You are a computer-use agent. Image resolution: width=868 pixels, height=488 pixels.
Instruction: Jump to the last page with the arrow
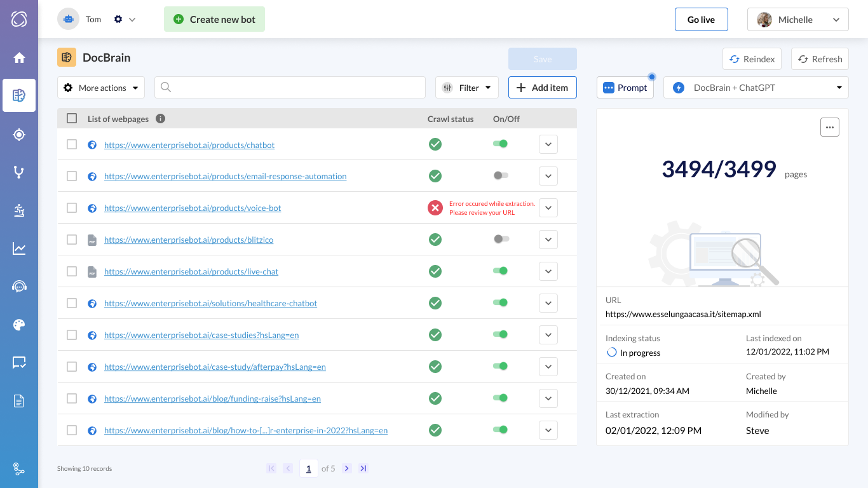coord(363,468)
